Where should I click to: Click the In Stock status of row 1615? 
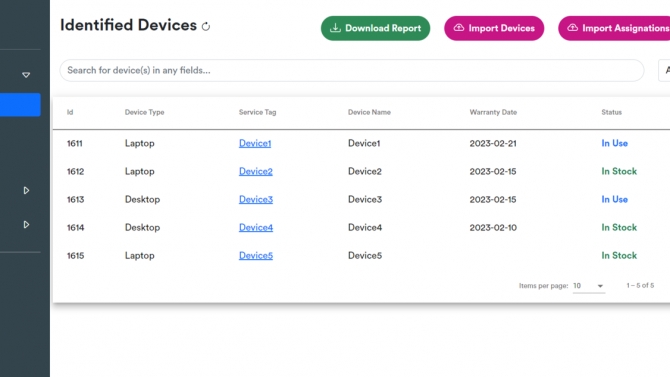click(619, 256)
